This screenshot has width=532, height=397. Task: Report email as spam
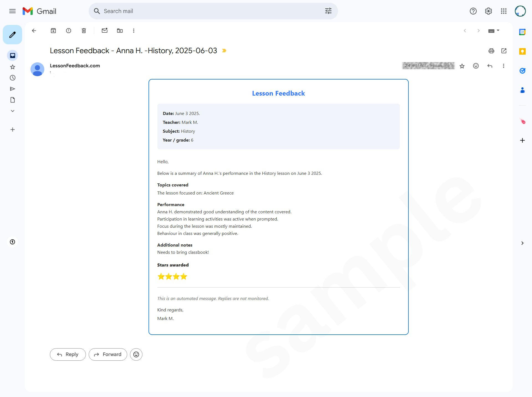68,31
